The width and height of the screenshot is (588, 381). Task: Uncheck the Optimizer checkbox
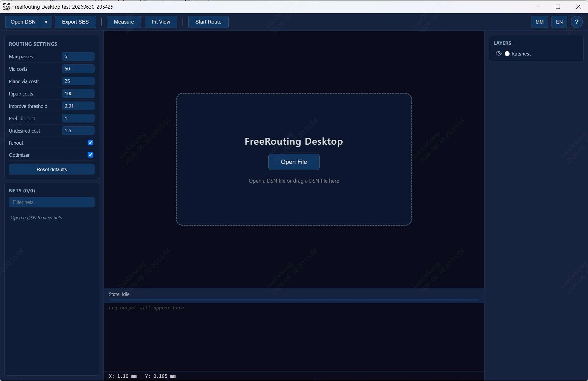90,155
